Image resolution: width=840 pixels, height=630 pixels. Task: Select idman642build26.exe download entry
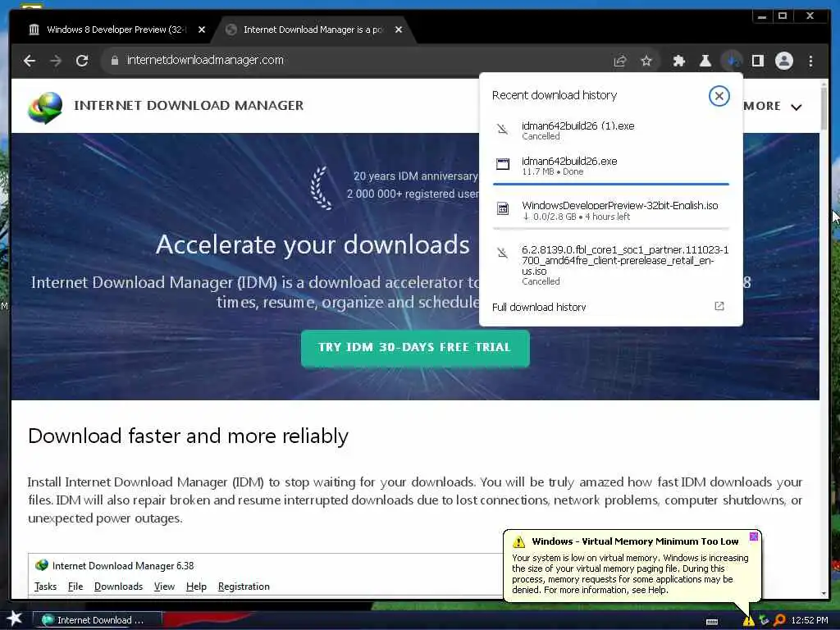610,166
